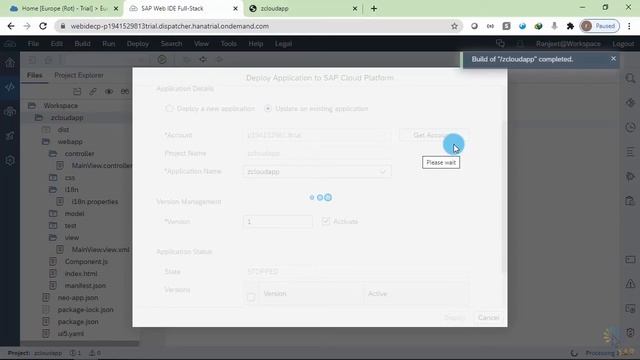Image resolution: width=640 pixels, height=360 pixels.
Task: Open the Preferences gear in left sidebar
Action: [10, 160]
